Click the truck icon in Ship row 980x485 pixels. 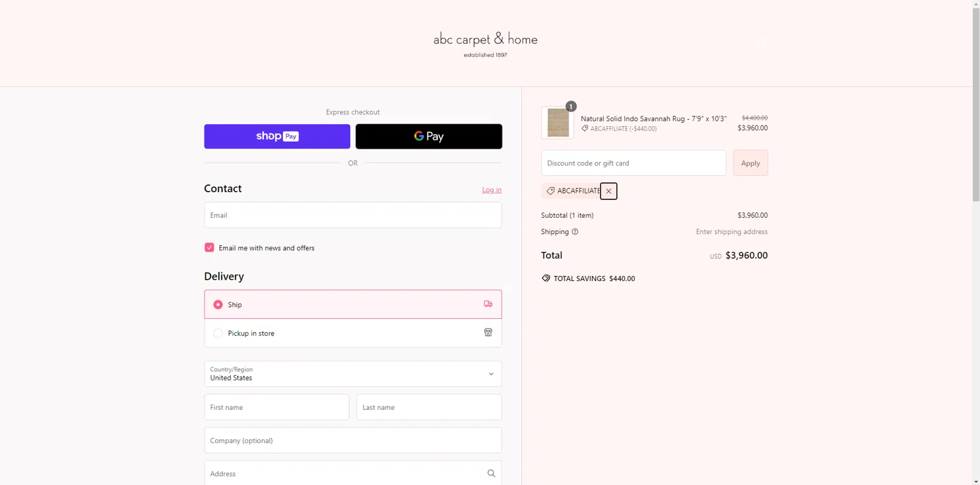[x=488, y=304]
